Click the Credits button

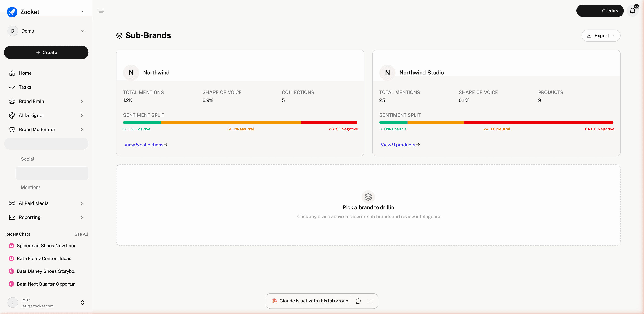(x=600, y=11)
